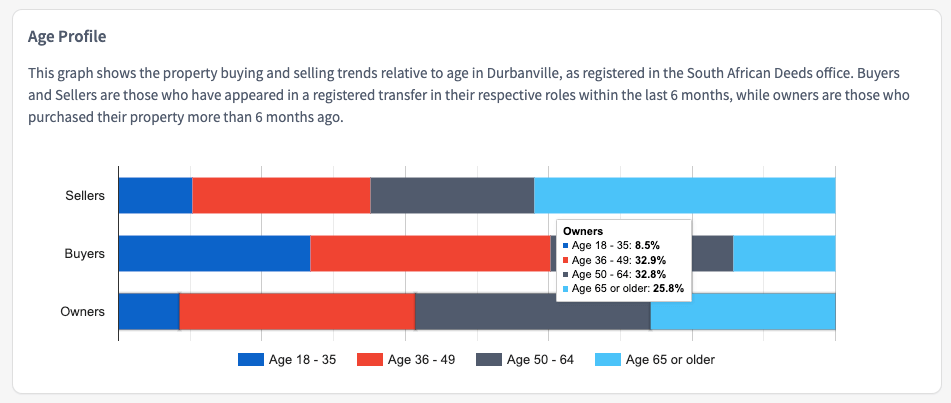Toggle the Age 50 - 64 legend swatch

[x=489, y=360]
